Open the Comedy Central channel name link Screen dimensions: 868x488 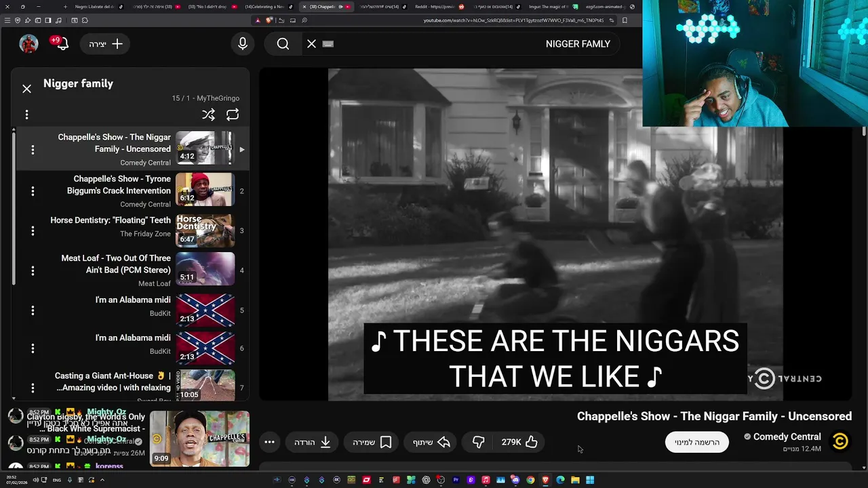pos(787,436)
